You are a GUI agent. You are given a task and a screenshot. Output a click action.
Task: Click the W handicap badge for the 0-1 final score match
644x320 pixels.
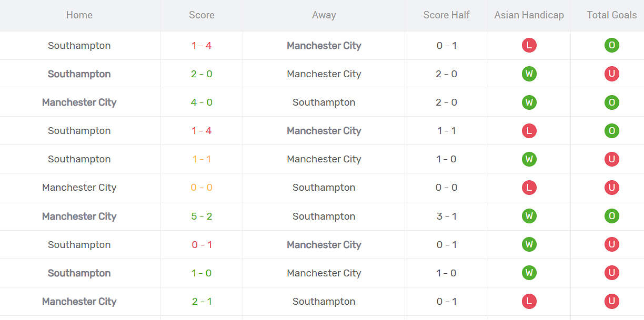pyautogui.click(x=529, y=244)
